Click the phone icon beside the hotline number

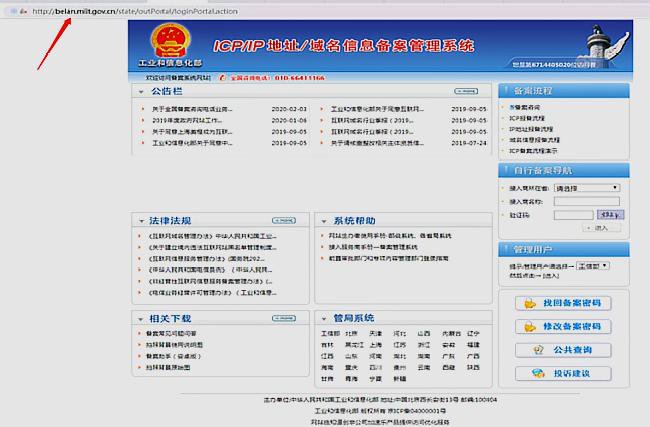[223, 78]
